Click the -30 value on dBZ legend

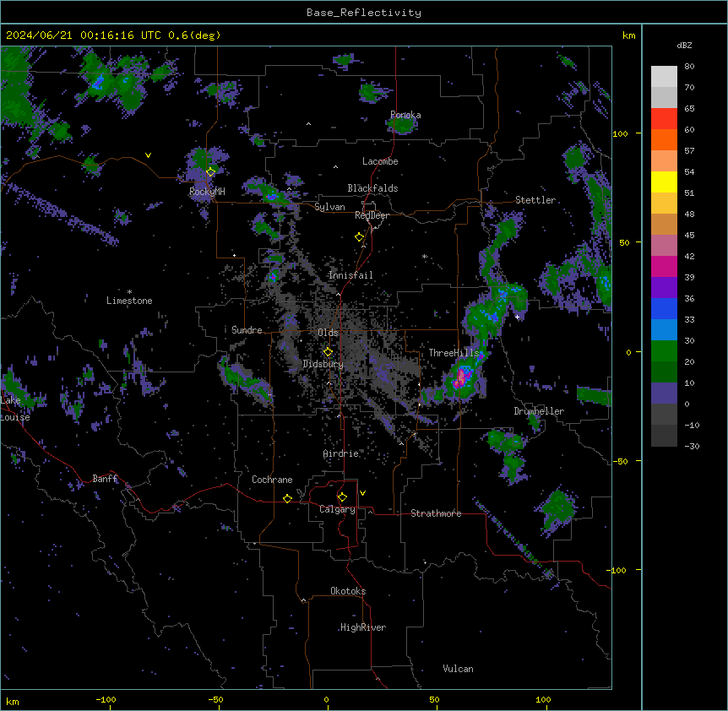pos(692,446)
